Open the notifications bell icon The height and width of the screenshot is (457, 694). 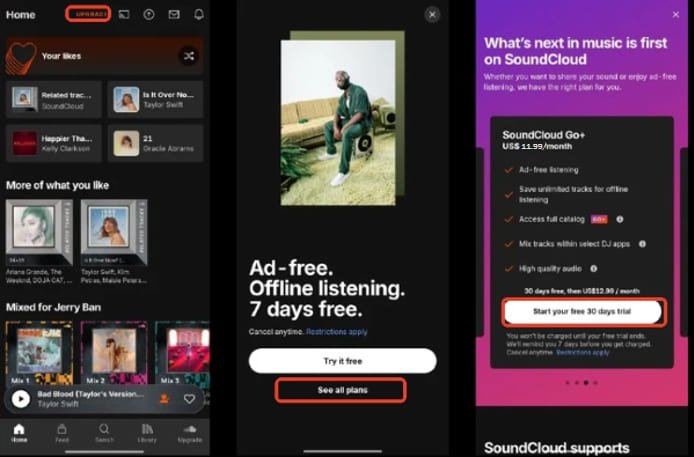199,14
